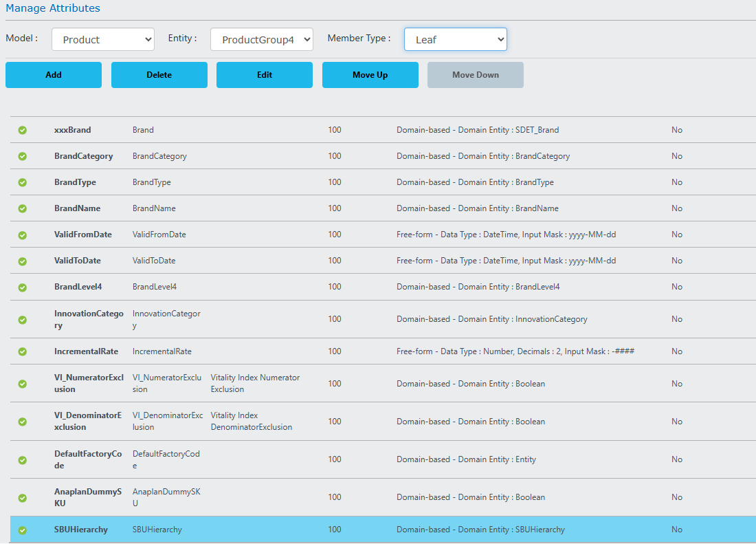
Task: Click the green check icon for VI_DenominatorExclusion
Action: tap(22, 422)
